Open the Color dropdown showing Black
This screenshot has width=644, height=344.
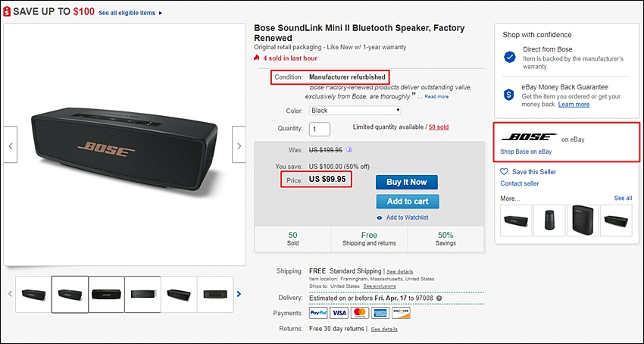point(355,111)
